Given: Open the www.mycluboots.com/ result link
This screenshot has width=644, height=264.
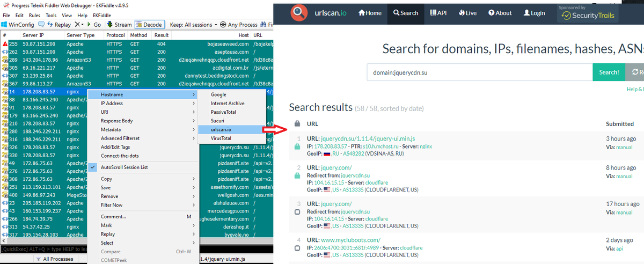Looking at the screenshot, I should tap(351, 240).
